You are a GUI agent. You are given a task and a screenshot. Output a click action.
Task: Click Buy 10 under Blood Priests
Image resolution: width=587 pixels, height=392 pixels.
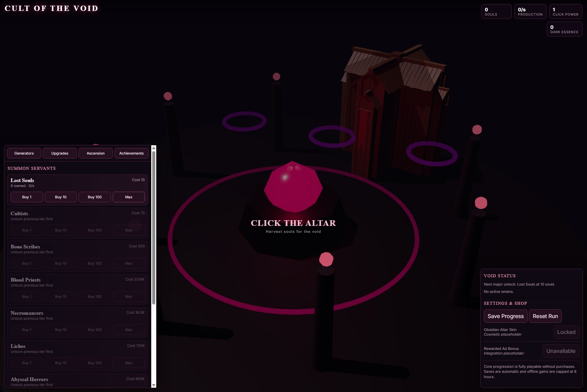pyautogui.click(x=61, y=296)
